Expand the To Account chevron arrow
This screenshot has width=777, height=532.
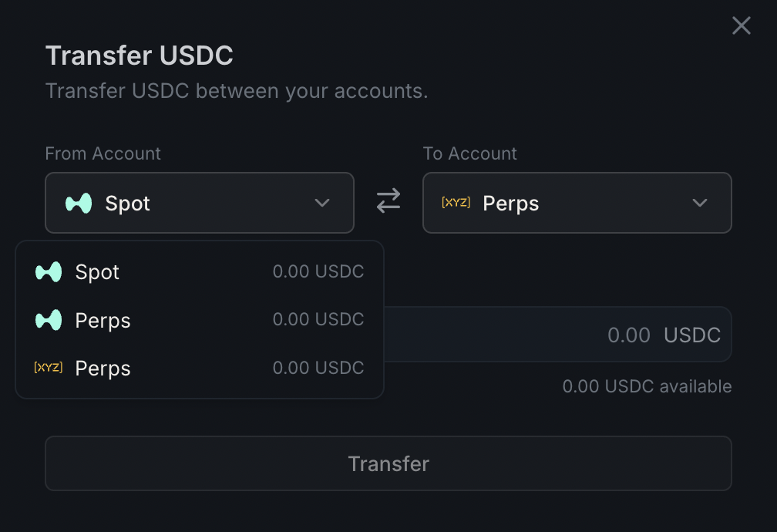tap(700, 203)
